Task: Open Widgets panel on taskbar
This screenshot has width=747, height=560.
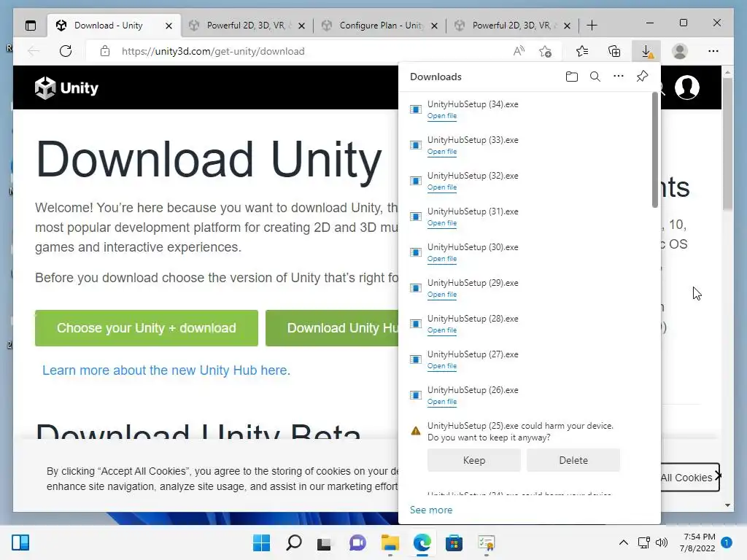Action: click(x=20, y=542)
